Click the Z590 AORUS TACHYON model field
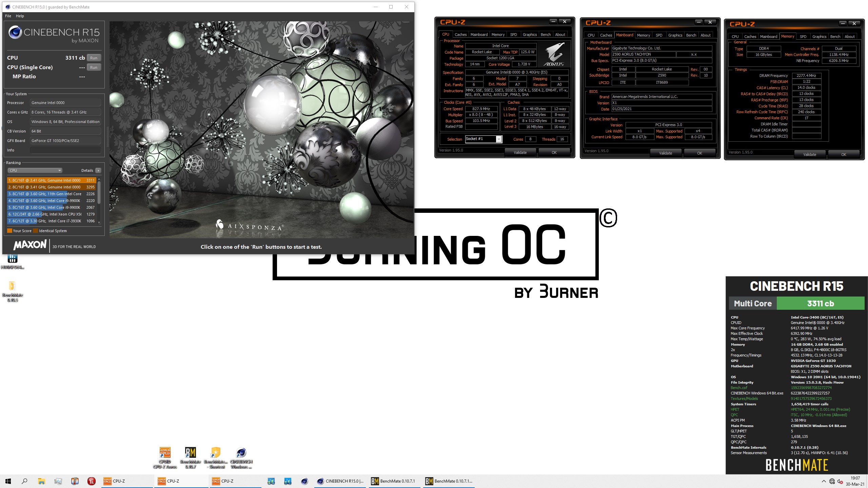Screen dimensions: 868x488 [x=644, y=54]
